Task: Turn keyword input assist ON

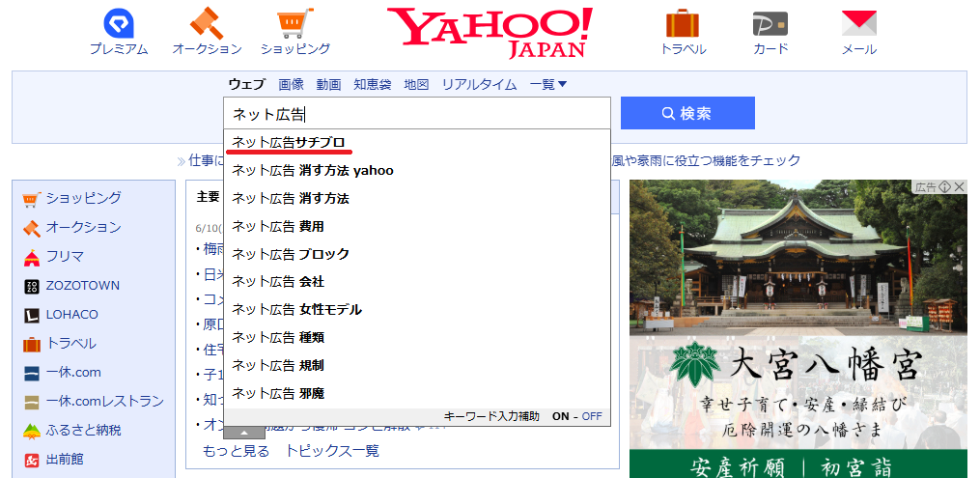Action: [561, 417]
